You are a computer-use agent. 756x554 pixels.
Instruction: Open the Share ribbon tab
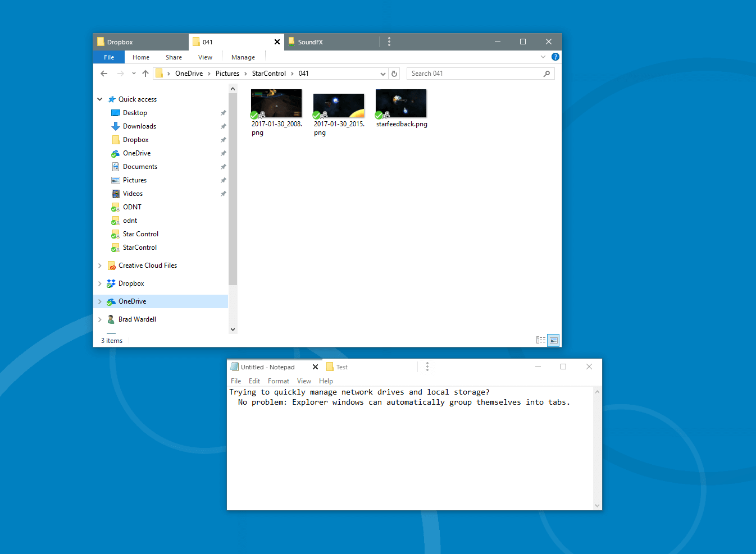tap(174, 57)
